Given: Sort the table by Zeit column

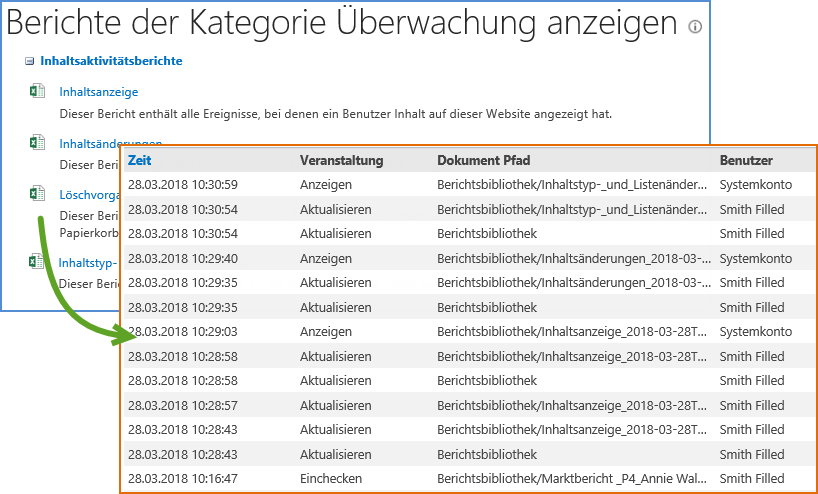Looking at the screenshot, I should pyautogui.click(x=140, y=160).
